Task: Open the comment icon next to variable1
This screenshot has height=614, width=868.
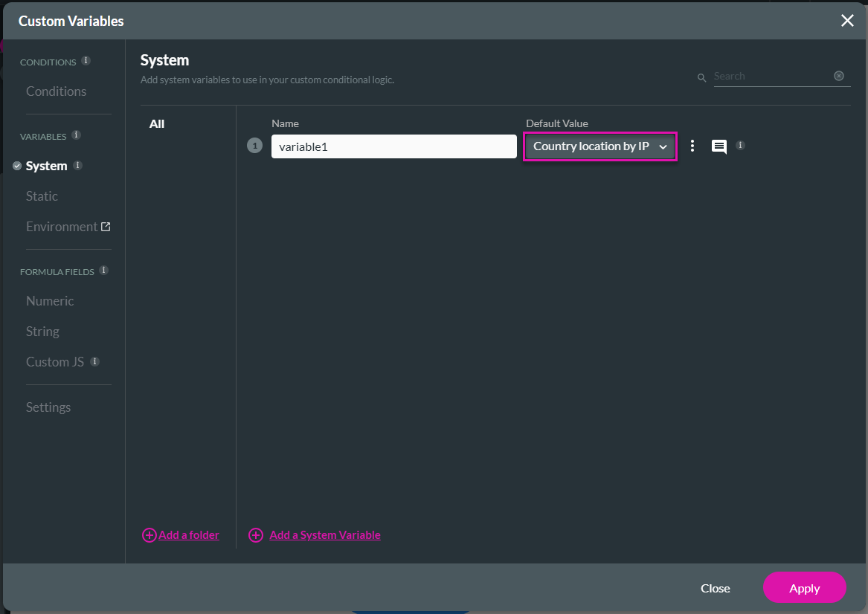Action: coord(718,146)
